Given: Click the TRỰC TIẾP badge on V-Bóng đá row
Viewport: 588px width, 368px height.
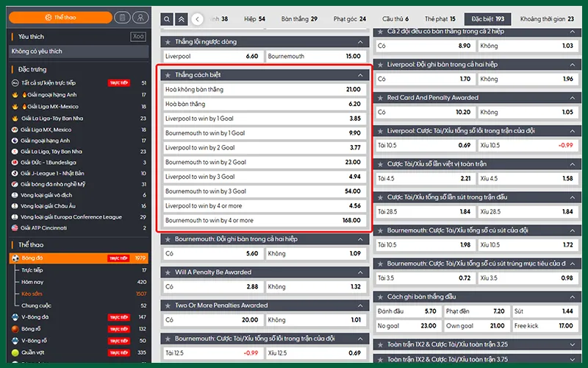Looking at the screenshot, I should pos(119,317).
